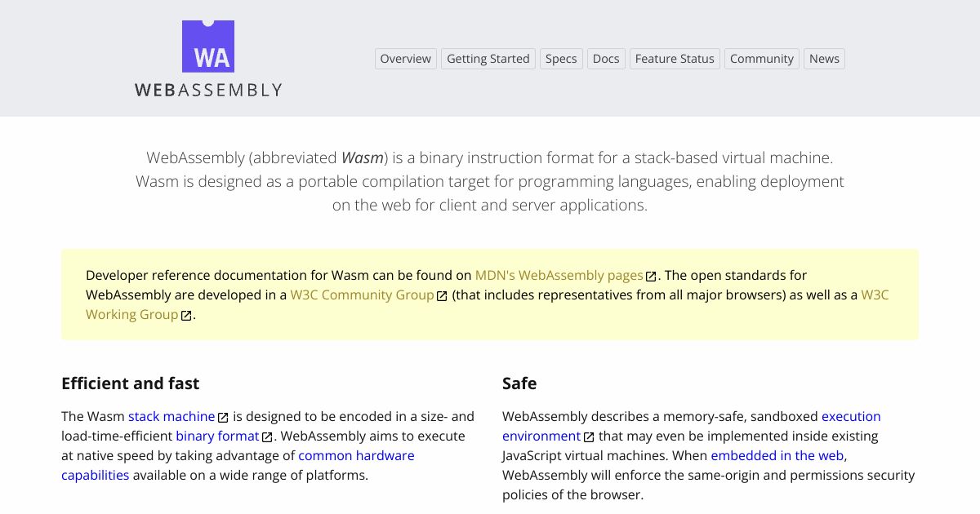Open the News page
This screenshot has width=980, height=514.
(824, 59)
